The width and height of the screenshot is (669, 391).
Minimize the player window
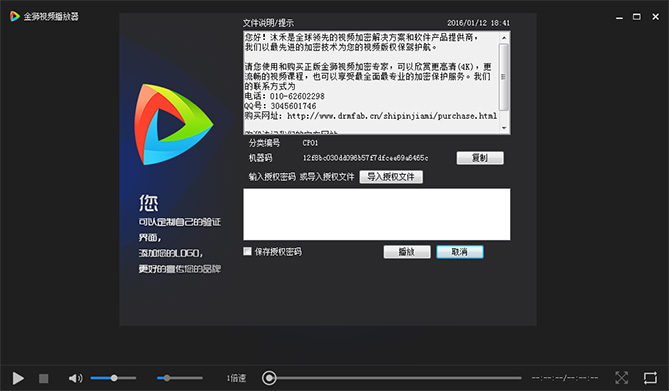[x=619, y=17]
